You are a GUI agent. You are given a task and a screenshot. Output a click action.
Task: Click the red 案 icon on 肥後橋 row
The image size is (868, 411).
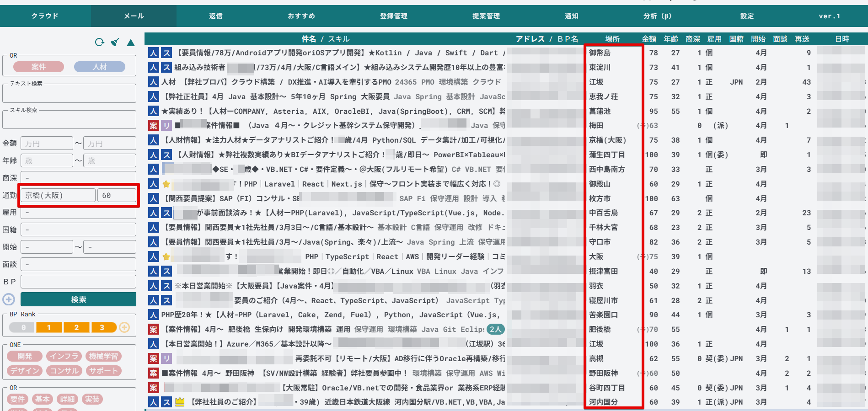[153, 330]
